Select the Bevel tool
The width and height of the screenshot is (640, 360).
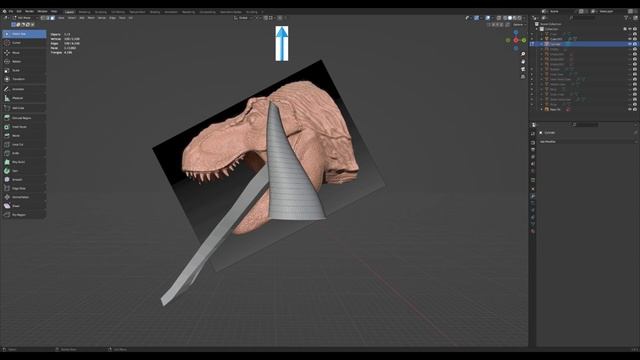click(x=24, y=136)
